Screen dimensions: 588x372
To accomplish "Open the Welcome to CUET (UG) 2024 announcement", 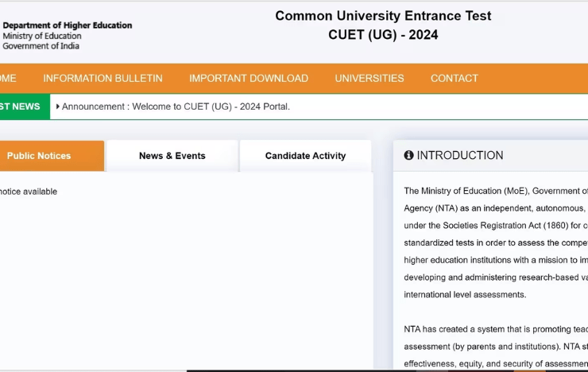I will tap(176, 107).
